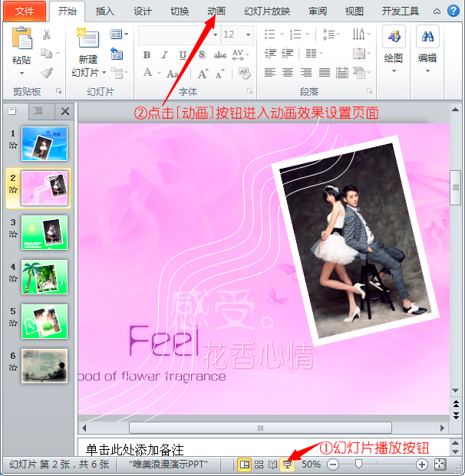Open PowerPoint Help
The width and height of the screenshot is (465, 476).
tap(453, 11)
